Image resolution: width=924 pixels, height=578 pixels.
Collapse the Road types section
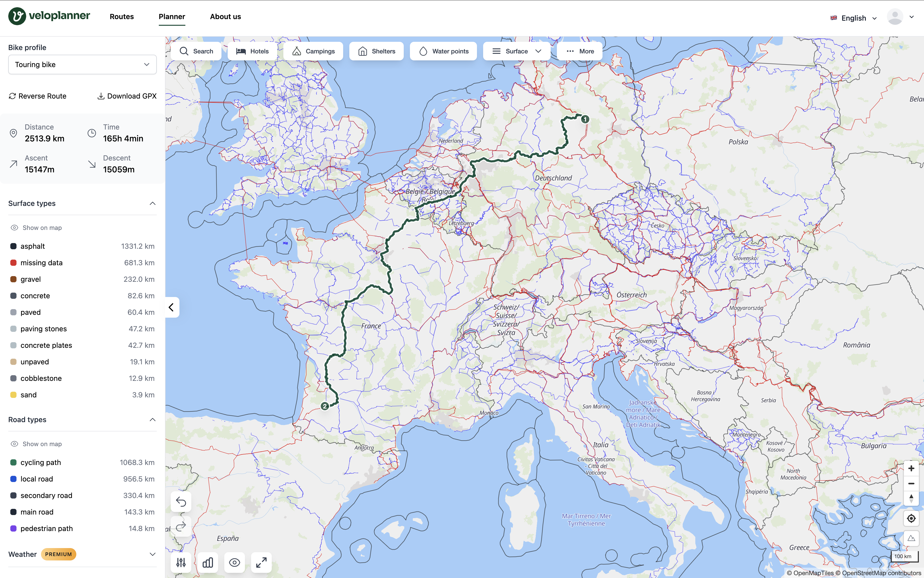[x=152, y=420]
